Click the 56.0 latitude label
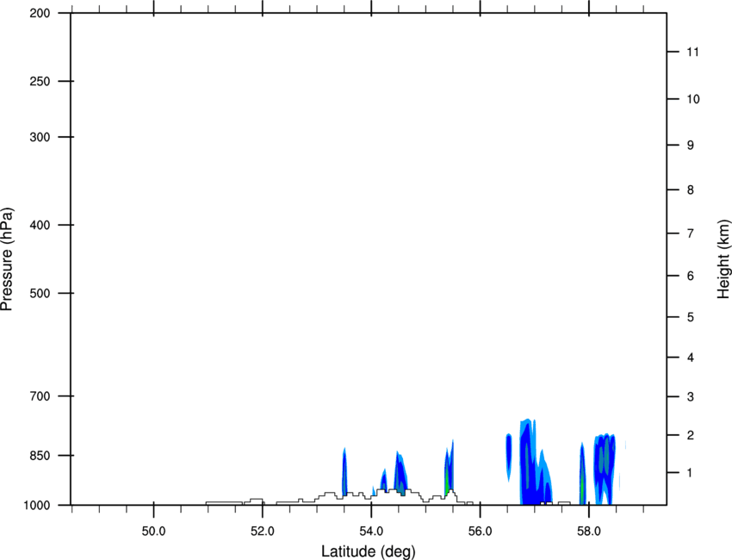The image size is (732, 560). coord(481,532)
